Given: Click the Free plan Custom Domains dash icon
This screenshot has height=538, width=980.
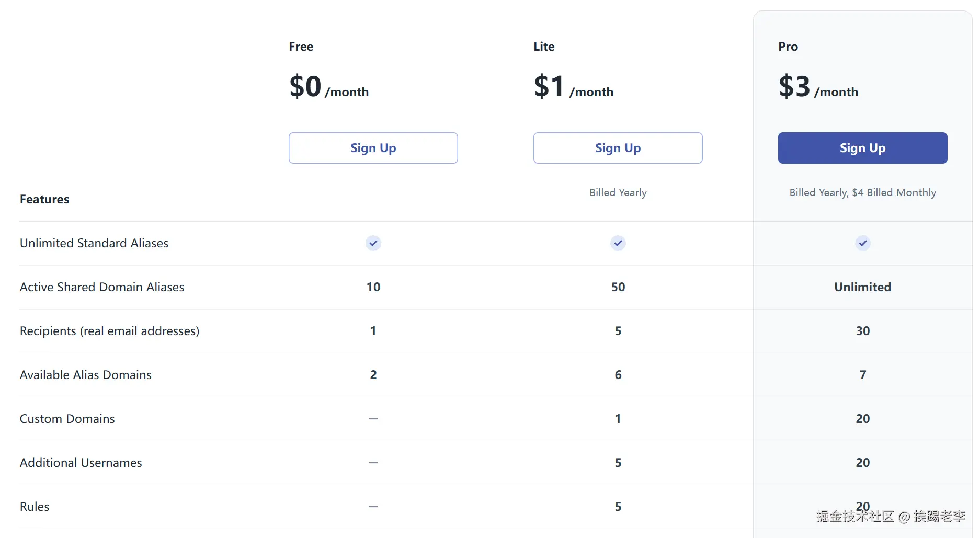Looking at the screenshot, I should pyautogui.click(x=373, y=419).
